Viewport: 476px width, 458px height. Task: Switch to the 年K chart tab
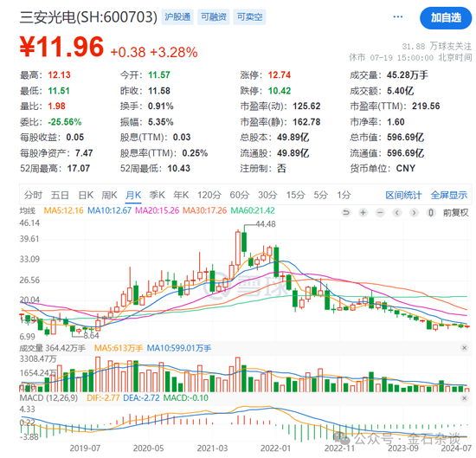[181, 195]
